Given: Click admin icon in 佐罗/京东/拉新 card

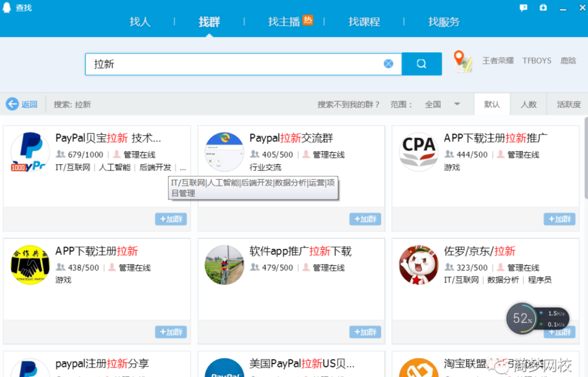Looking at the screenshot, I should pyautogui.click(x=501, y=267).
